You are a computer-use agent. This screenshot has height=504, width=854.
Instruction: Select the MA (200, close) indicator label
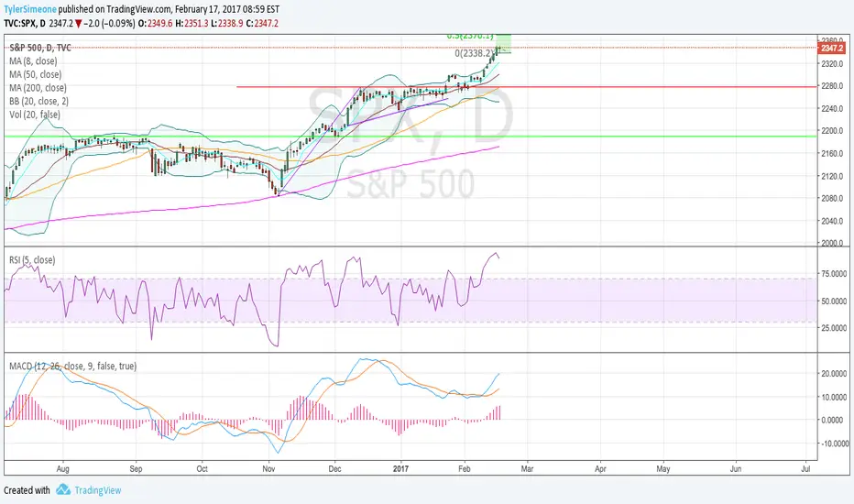pos(38,88)
